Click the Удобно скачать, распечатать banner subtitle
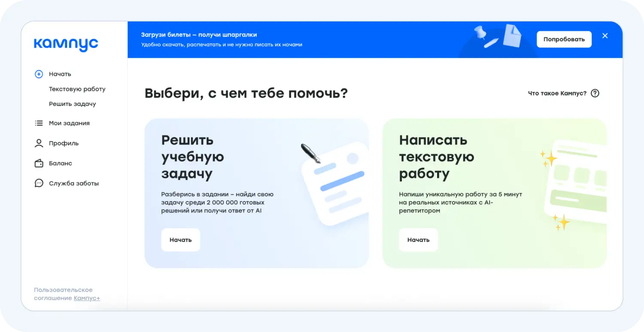 [222, 45]
